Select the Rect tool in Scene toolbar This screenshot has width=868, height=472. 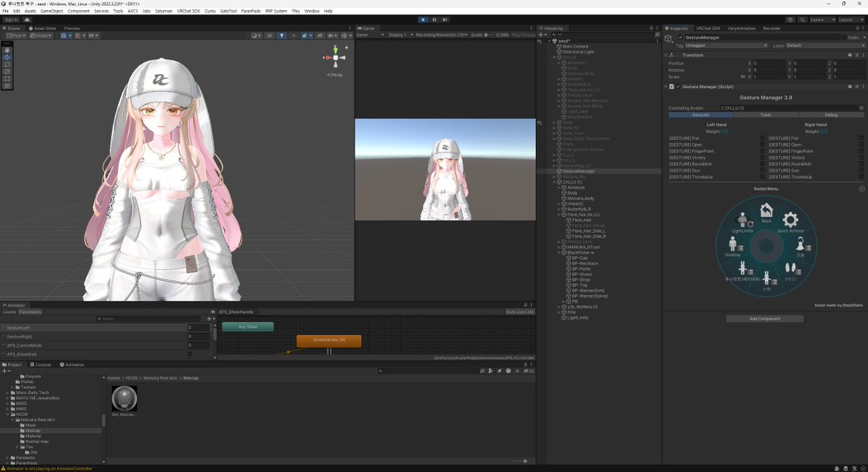click(x=7, y=79)
